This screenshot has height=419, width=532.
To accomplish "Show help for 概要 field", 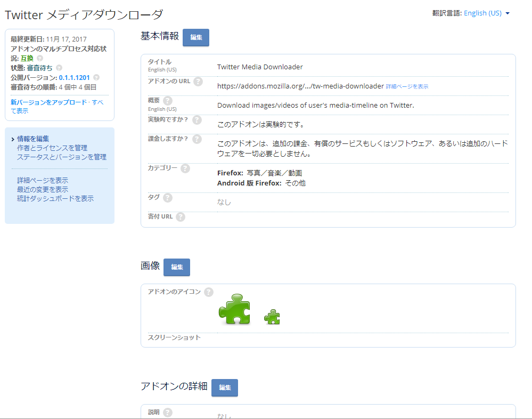I will pos(168,101).
